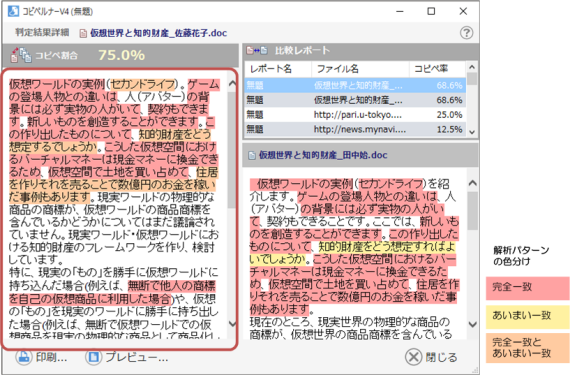This screenshot has width=570, height=375.
Task: Click left text pane scroll down arrow
Action: point(232,324)
